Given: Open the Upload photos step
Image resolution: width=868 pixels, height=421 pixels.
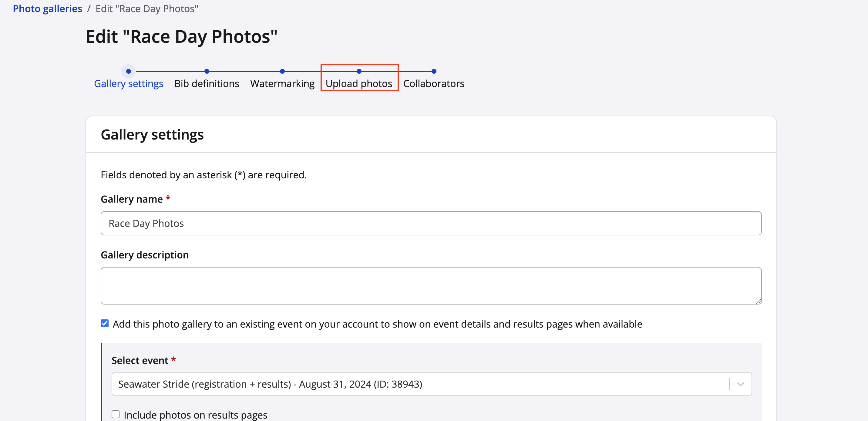Looking at the screenshot, I should tap(359, 84).
